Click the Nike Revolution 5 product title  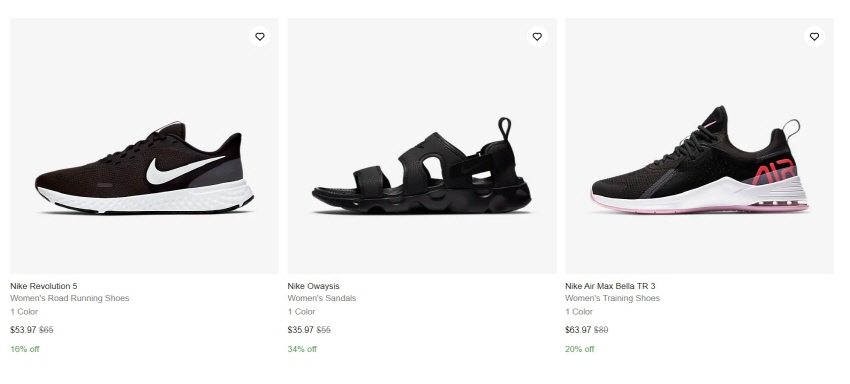pos(44,286)
